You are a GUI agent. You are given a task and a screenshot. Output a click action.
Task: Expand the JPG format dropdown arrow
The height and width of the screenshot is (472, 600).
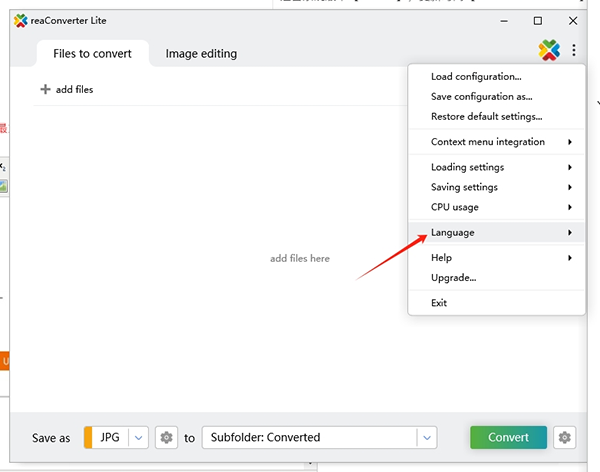[x=138, y=438]
